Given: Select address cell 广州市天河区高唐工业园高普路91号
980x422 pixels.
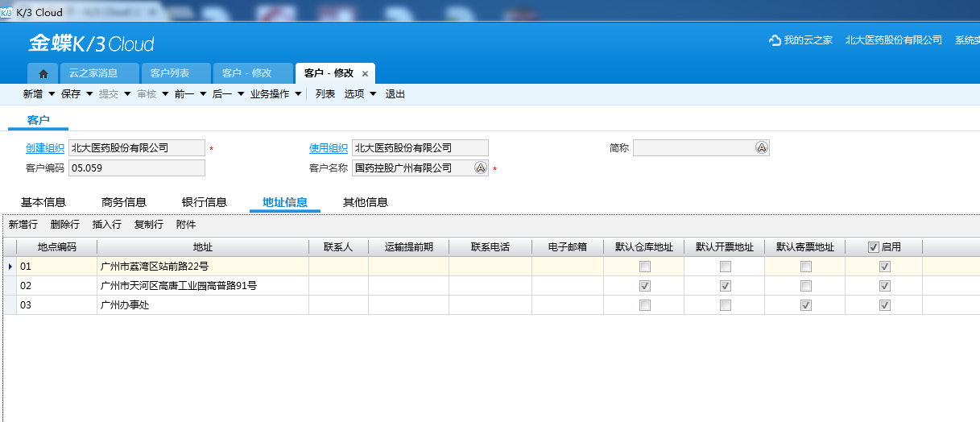Looking at the screenshot, I should pyautogui.click(x=203, y=286).
